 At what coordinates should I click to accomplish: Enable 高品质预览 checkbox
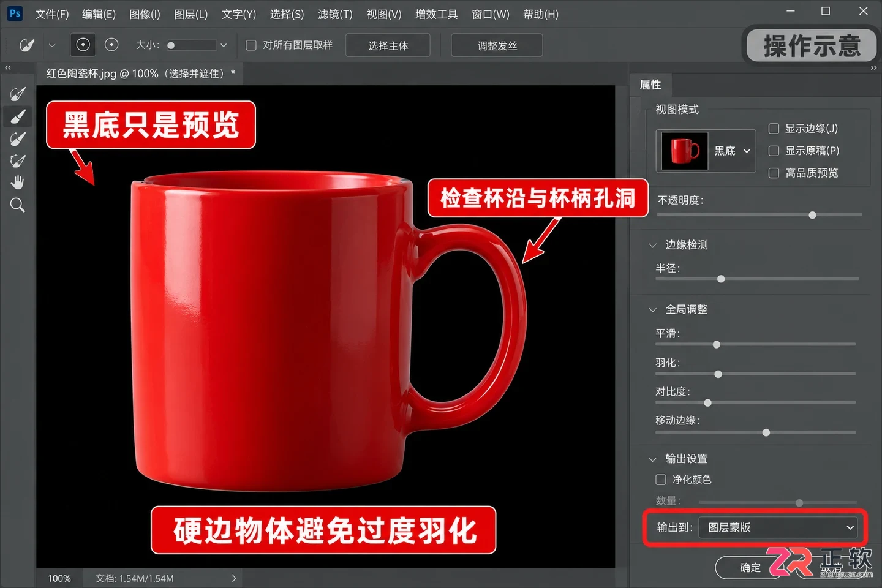(x=774, y=173)
